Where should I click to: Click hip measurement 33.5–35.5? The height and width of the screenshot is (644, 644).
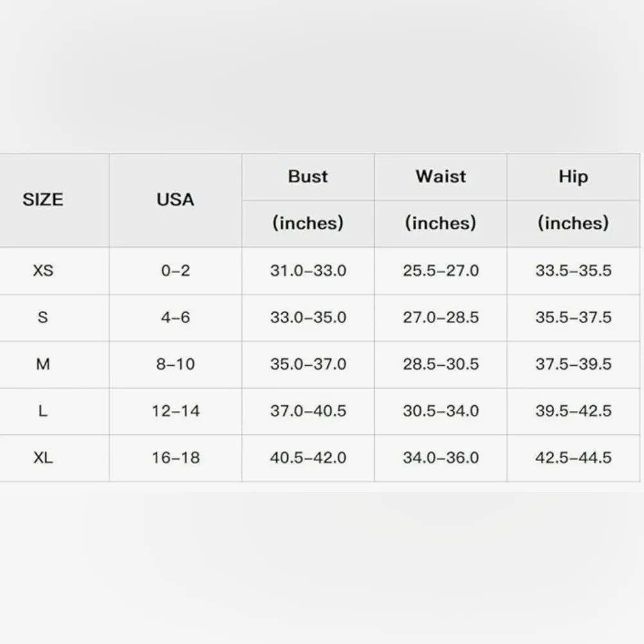point(573,270)
